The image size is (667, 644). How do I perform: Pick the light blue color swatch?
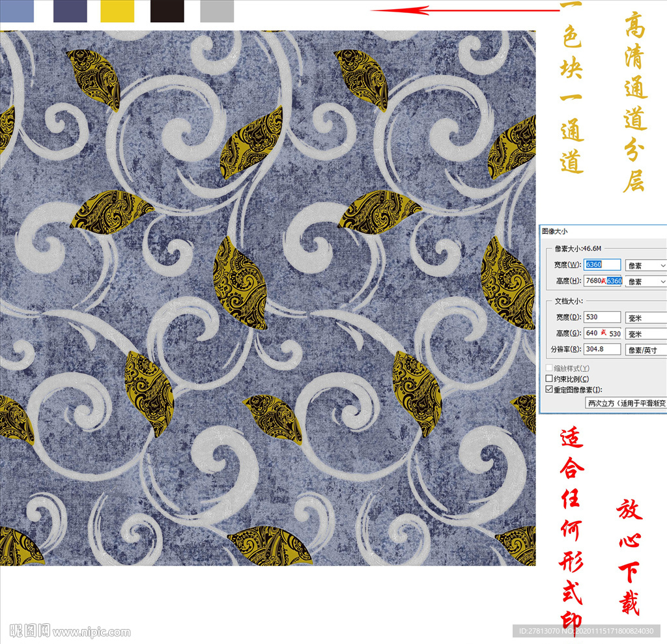click(x=17, y=11)
